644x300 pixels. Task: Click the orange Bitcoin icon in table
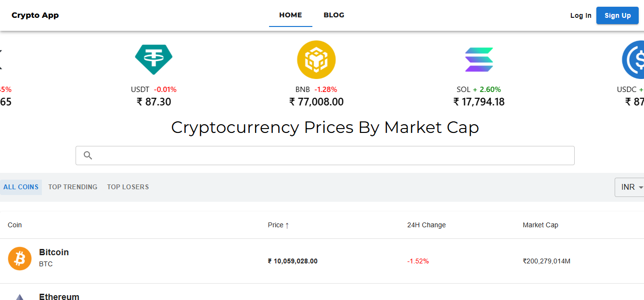[20, 259]
